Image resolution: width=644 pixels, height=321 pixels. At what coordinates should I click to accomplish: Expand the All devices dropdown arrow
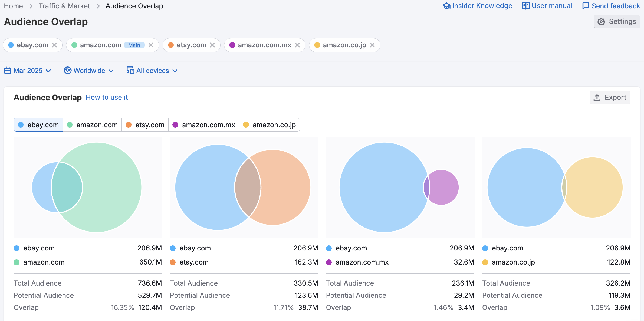[175, 71]
